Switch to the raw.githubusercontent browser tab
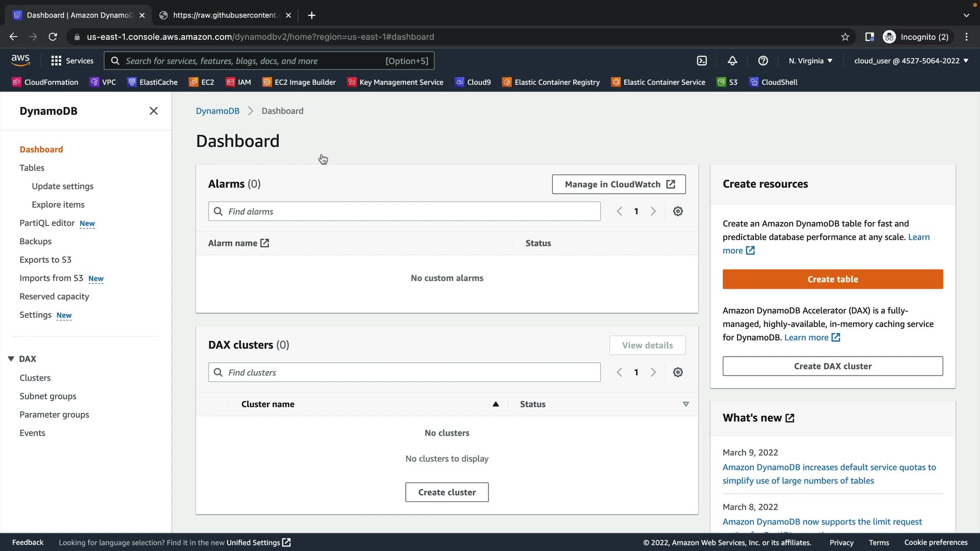The height and width of the screenshot is (551, 980). [225, 15]
